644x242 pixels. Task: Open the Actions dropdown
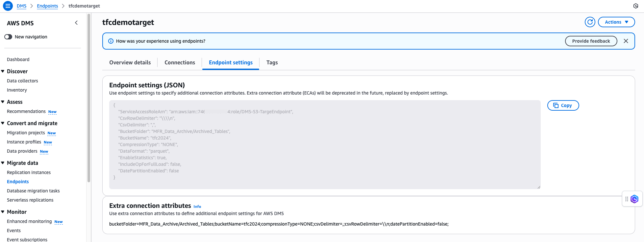616,22
